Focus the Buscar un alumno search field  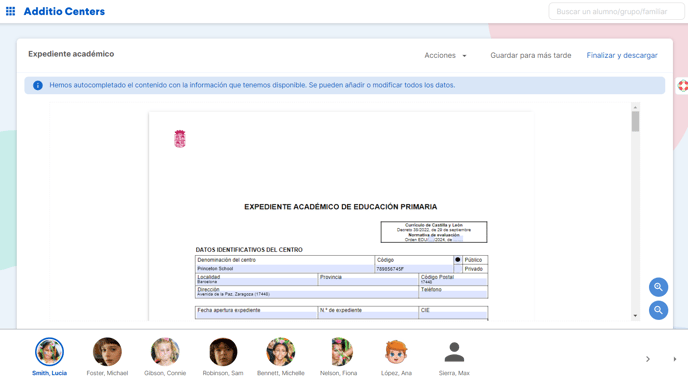tap(616, 11)
